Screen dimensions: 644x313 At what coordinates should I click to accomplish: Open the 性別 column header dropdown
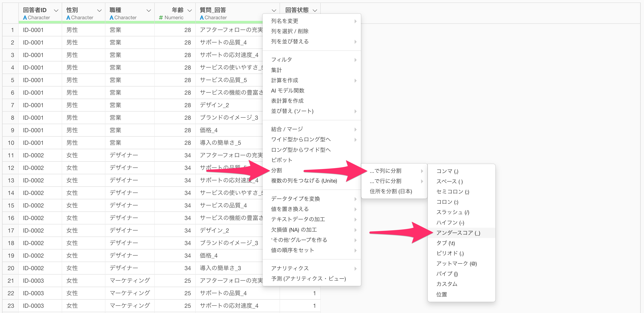tap(99, 10)
